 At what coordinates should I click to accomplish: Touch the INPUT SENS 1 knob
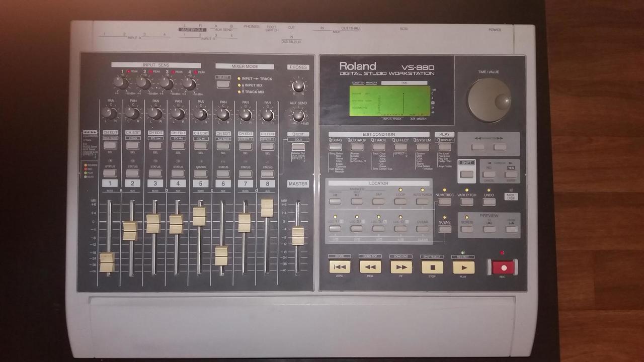pyautogui.click(x=120, y=82)
